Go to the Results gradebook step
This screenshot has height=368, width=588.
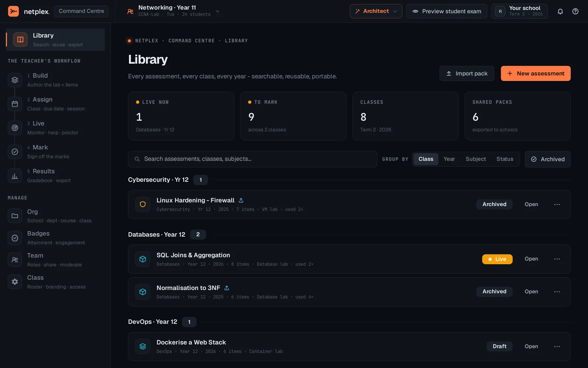56,176
